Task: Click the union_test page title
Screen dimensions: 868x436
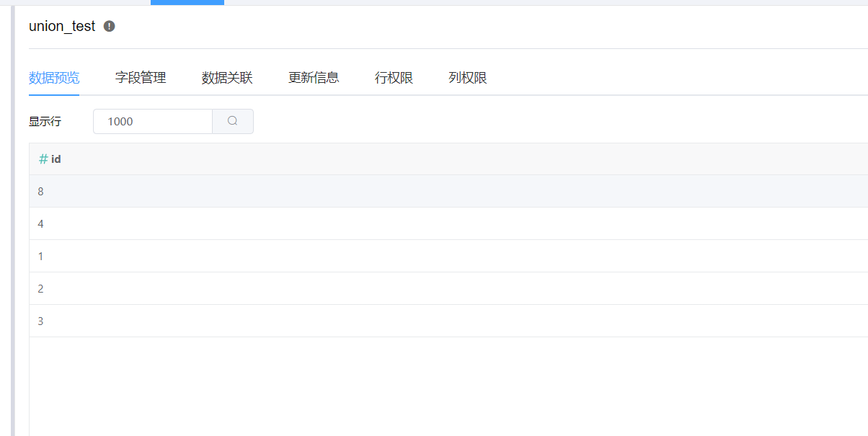Action: [x=61, y=26]
